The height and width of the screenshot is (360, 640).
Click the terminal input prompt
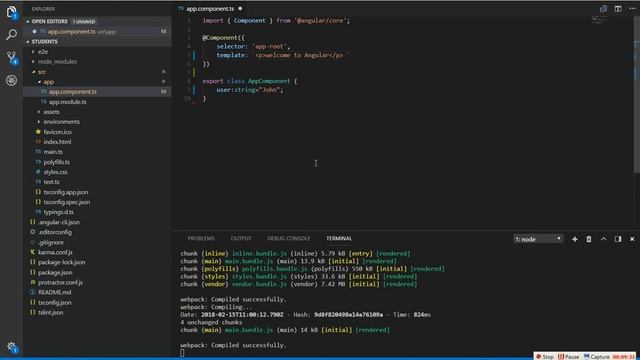click(x=182, y=353)
